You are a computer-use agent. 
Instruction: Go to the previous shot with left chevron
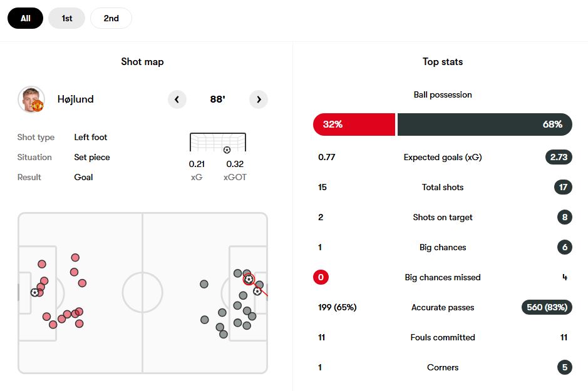click(x=177, y=99)
